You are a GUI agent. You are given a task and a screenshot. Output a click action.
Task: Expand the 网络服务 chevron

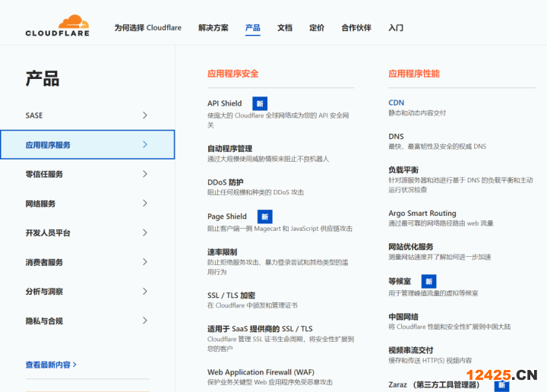click(x=144, y=204)
